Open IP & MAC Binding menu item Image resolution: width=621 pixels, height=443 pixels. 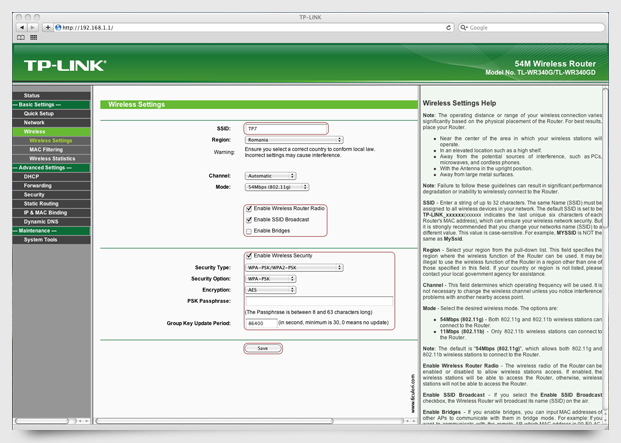point(51,213)
